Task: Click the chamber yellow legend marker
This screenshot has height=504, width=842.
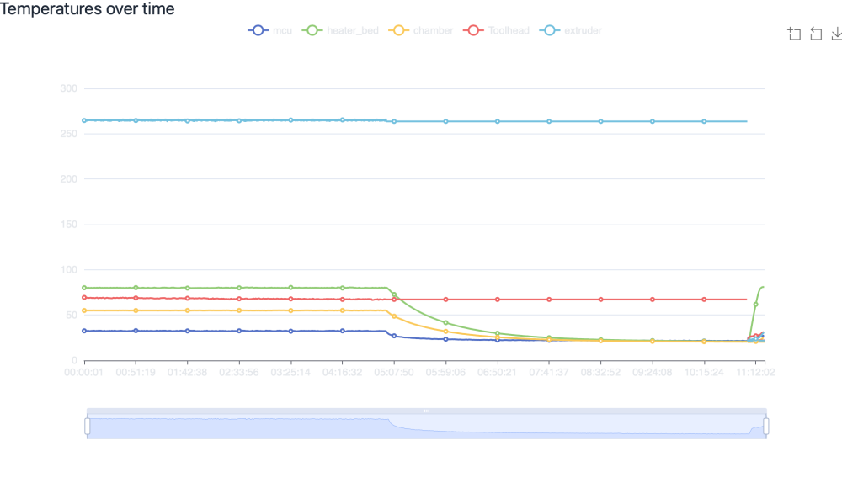Action: click(x=399, y=30)
